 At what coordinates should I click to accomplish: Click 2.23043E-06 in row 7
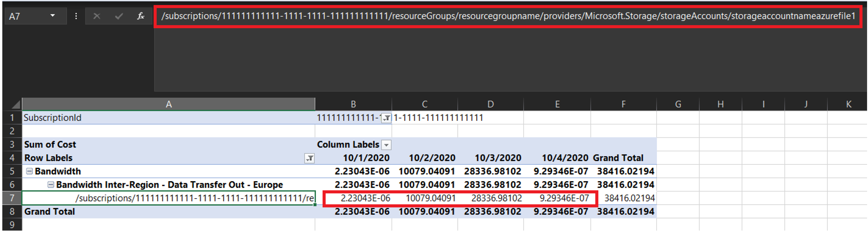pyautogui.click(x=365, y=198)
